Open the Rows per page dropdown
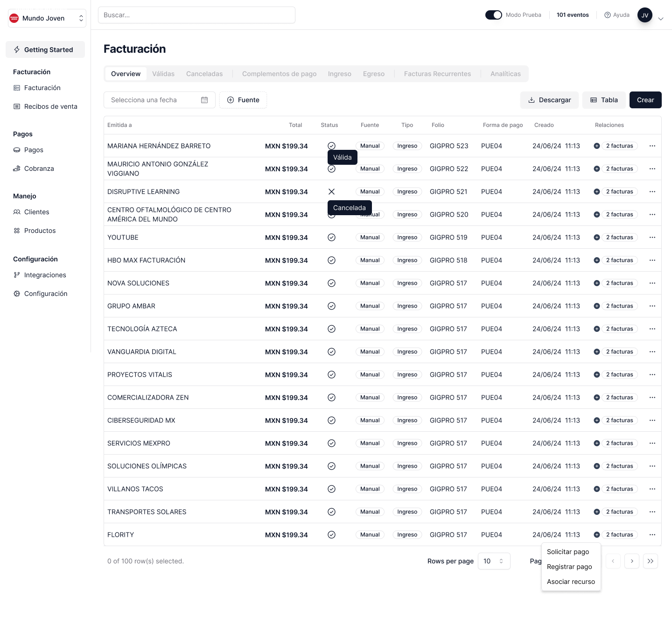672x639 pixels. [x=494, y=561]
